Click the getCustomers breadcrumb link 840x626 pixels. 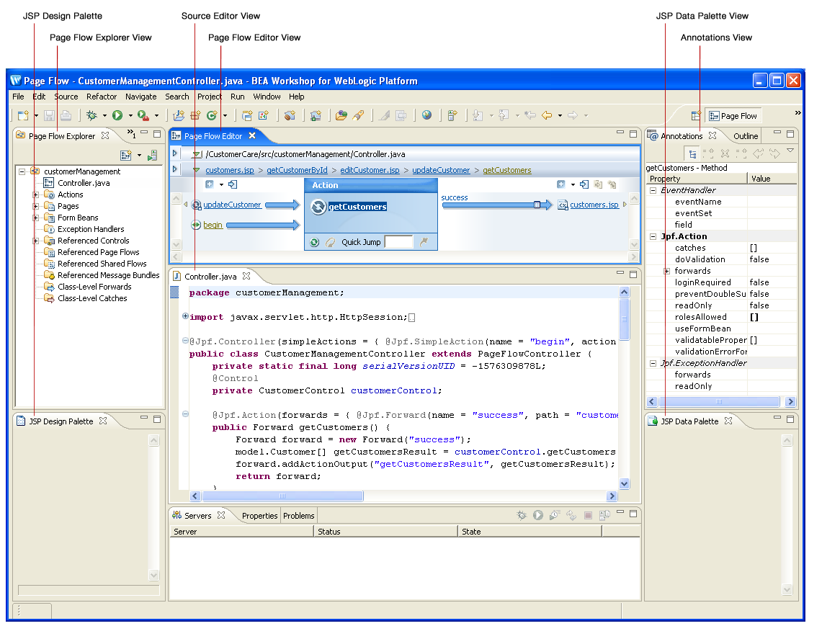click(506, 170)
